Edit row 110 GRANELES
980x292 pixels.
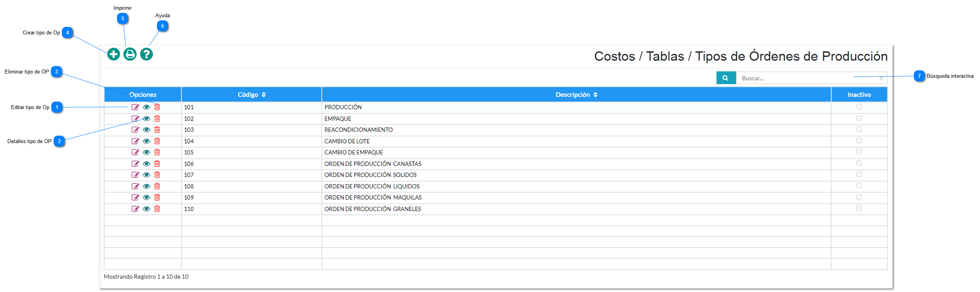coord(135,209)
